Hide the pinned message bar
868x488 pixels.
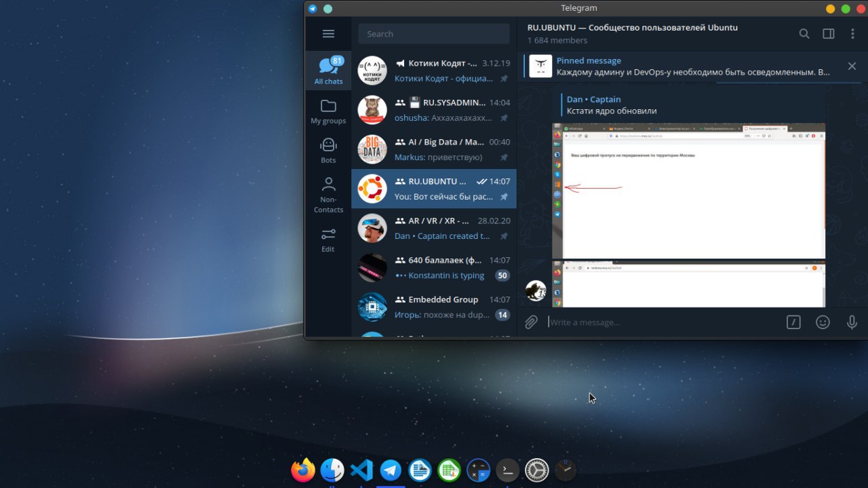point(852,67)
